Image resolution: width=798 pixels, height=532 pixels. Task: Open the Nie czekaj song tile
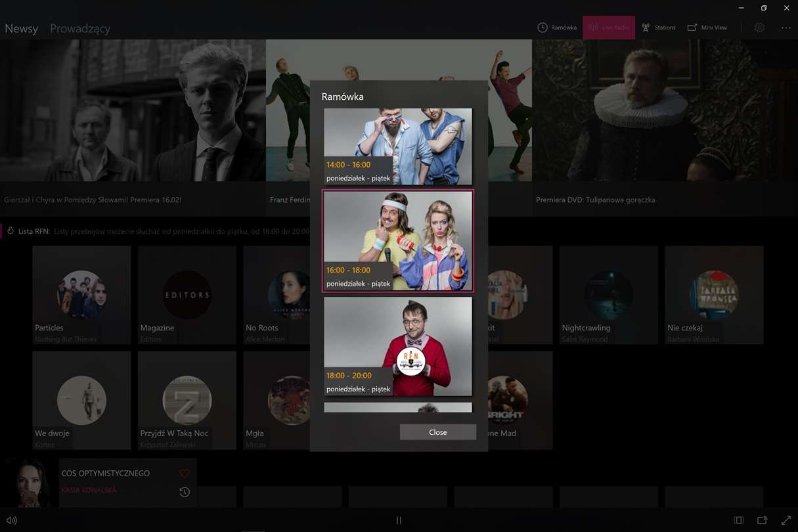[x=714, y=295]
